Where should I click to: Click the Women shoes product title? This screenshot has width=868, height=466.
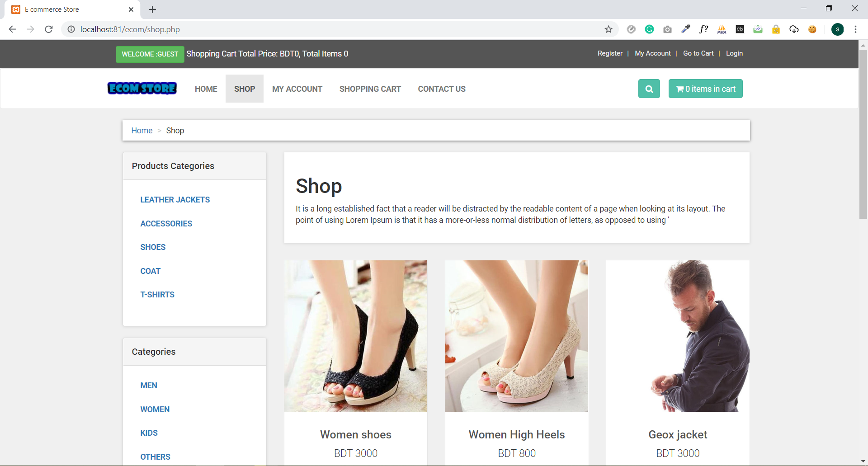(x=355, y=434)
